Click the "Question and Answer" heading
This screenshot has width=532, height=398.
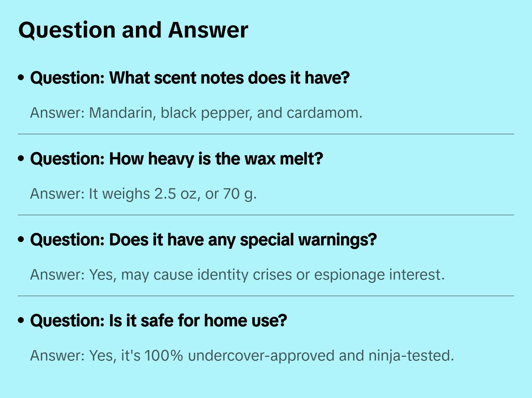click(x=133, y=30)
